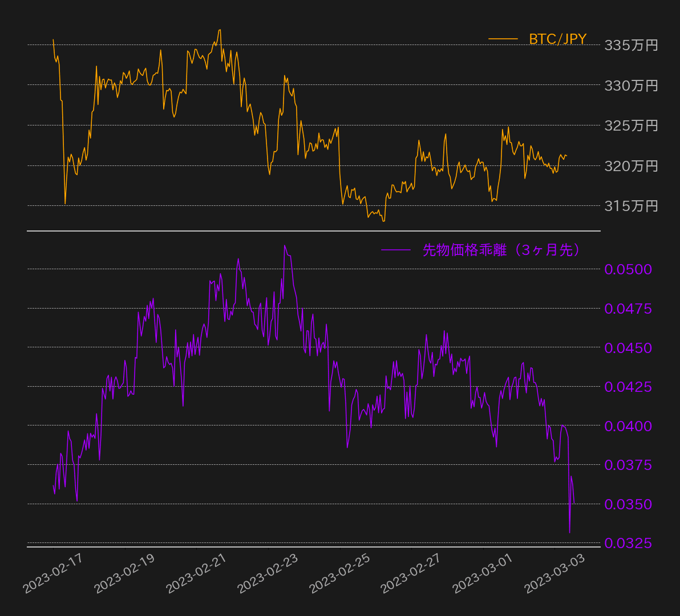Select the 0.0475 axis tick label

click(628, 309)
